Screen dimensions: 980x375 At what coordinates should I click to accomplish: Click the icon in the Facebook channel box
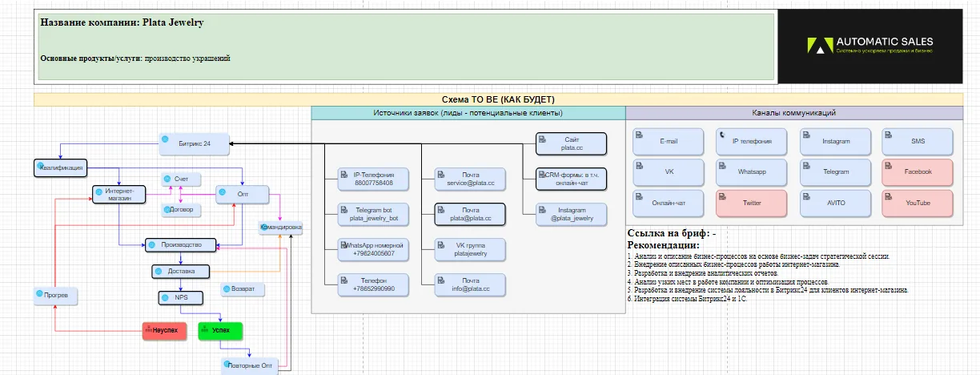[888, 165]
